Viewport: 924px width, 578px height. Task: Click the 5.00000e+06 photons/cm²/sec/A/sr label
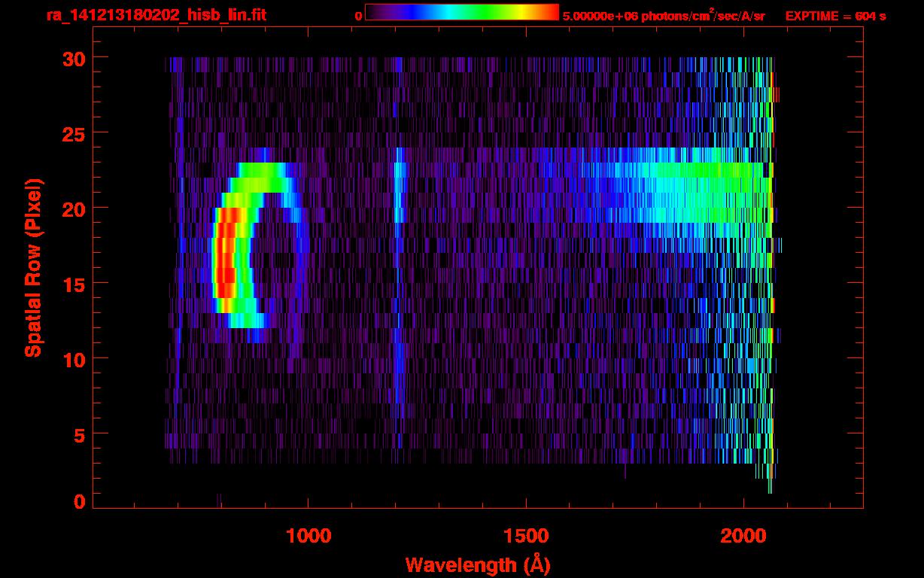(x=664, y=16)
